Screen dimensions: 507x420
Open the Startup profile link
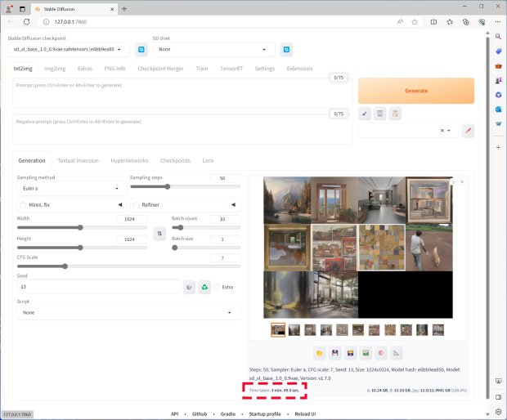point(265,413)
